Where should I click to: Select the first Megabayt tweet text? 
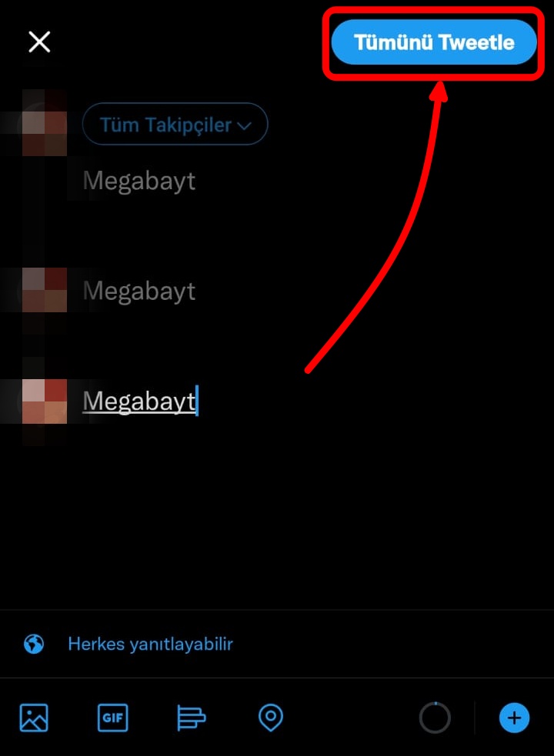coord(139,182)
